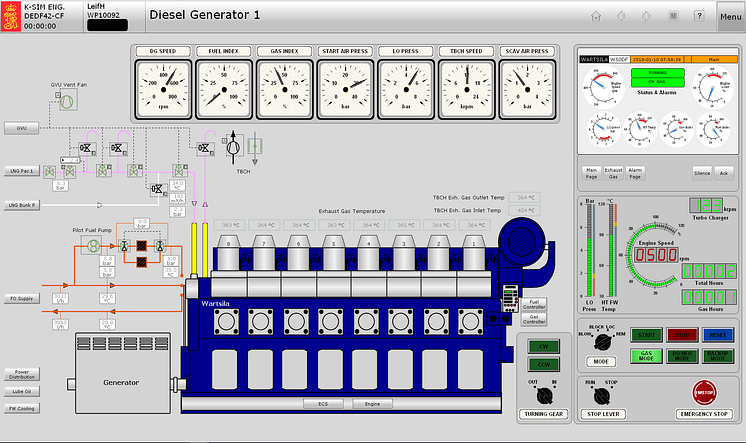The height and width of the screenshot is (443, 746).
Task: Open the Menu in the top right
Action: 730,17
